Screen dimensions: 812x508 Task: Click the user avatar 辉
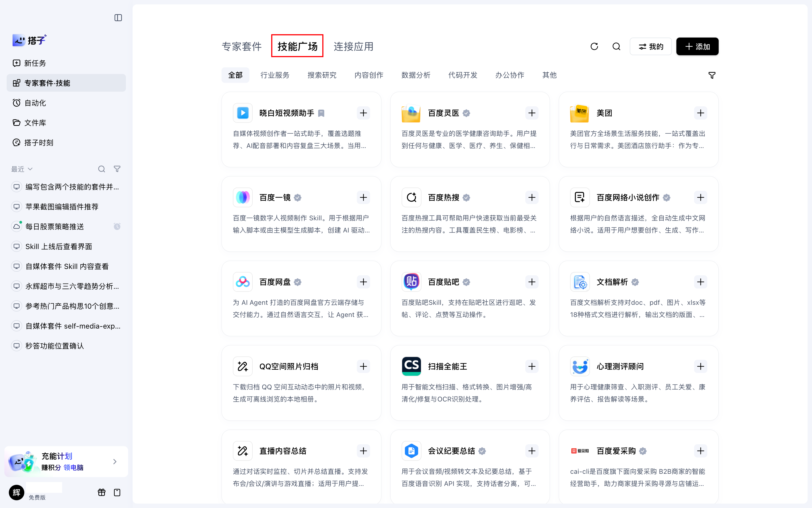tap(17, 493)
